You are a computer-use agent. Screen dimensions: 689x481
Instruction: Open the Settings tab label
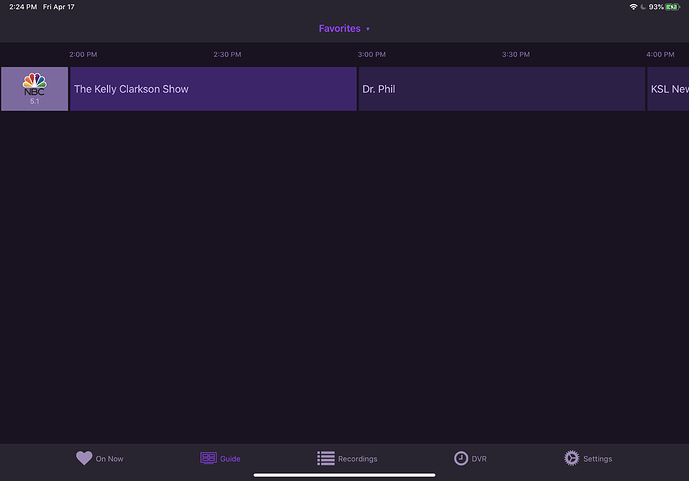click(597, 459)
